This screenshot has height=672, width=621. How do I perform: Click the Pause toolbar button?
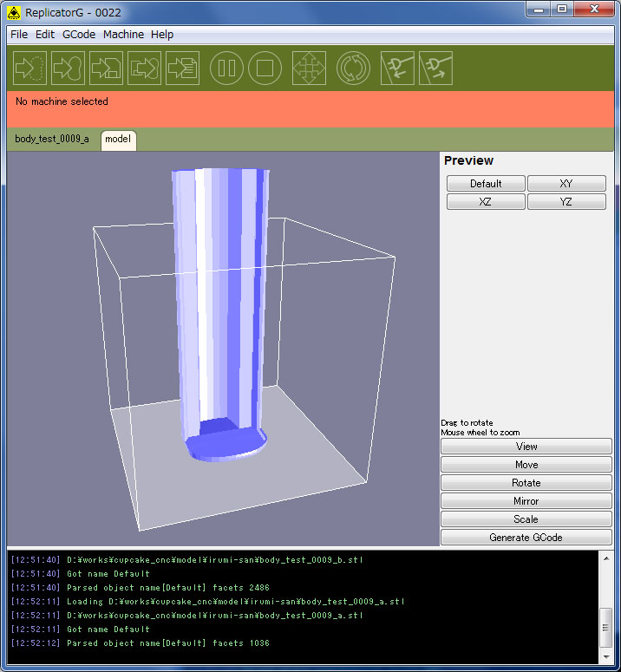pyautogui.click(x=226, y=69)
